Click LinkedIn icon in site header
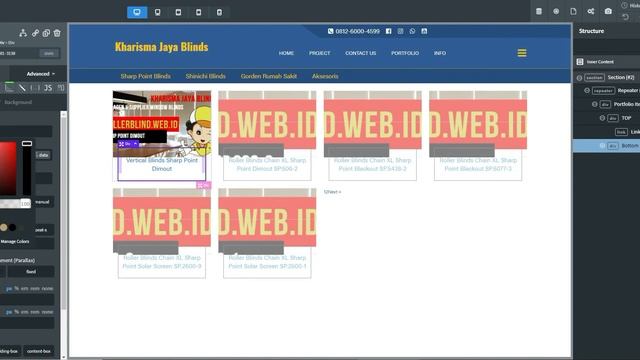Image resolution: width=640 pixels, height=360 pixels. pos(424,31)
